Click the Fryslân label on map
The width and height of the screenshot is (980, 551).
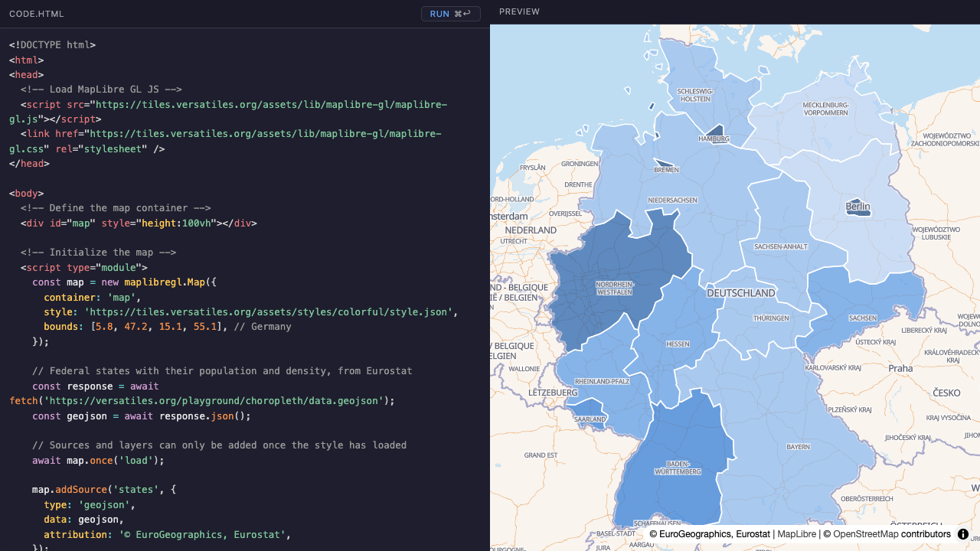[532, 167]
